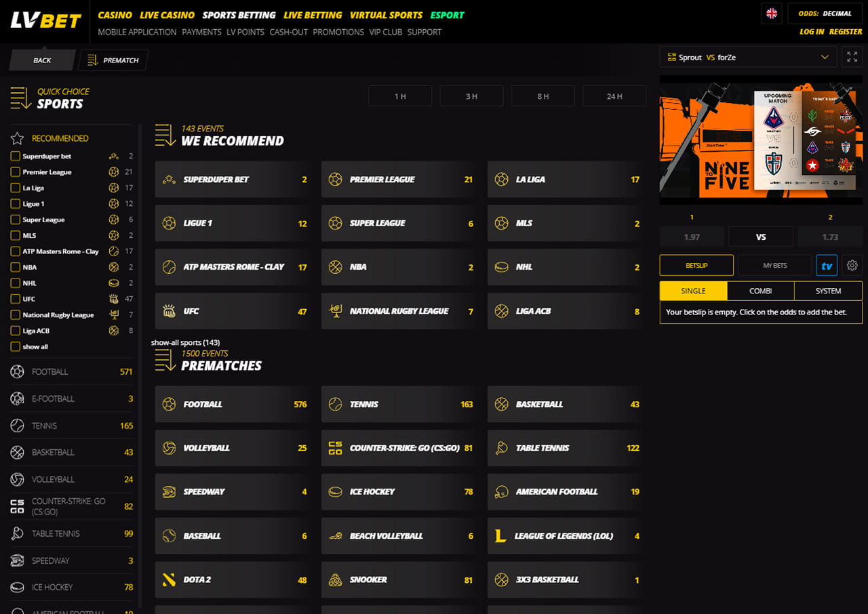The width and height of the screenshot is (868, 614).
Task: Click the baseball icon in Baseball card
Action: pos(169,536)
